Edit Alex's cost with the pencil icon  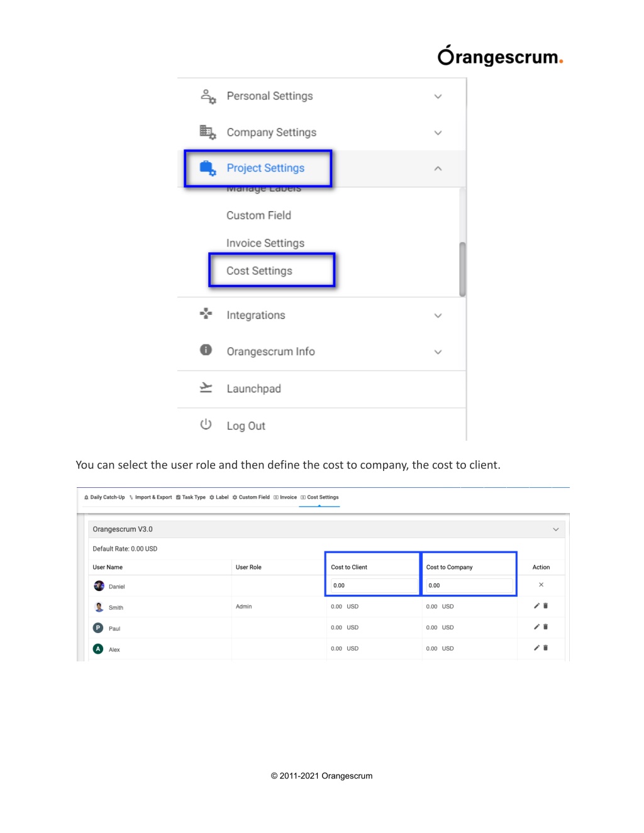(x=536, y=648)
